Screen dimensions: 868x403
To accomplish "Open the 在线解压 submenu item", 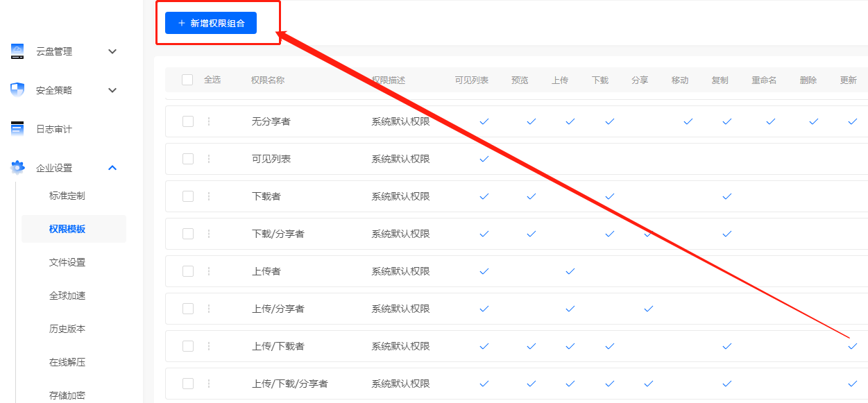I will point(67,362).
